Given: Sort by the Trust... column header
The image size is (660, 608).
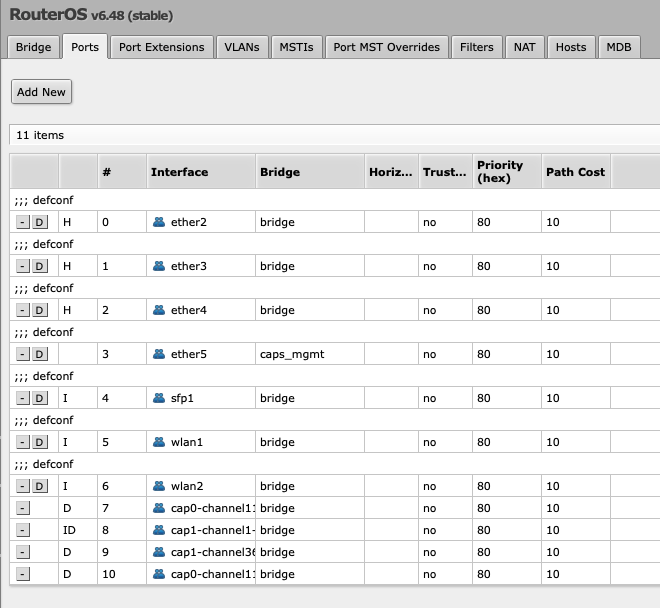Looking at the screenshot, I should click(445, 172).
